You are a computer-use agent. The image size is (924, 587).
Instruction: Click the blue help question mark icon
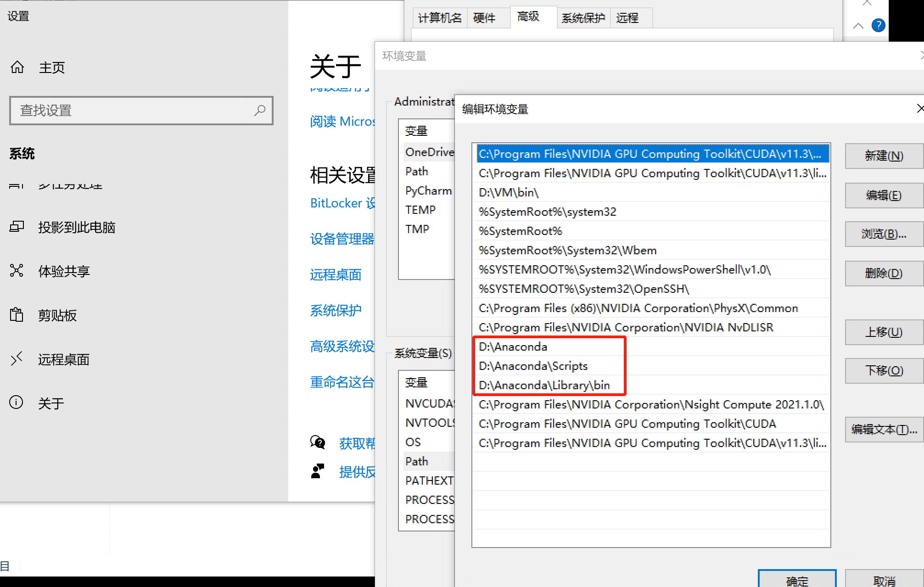(878, 25)
